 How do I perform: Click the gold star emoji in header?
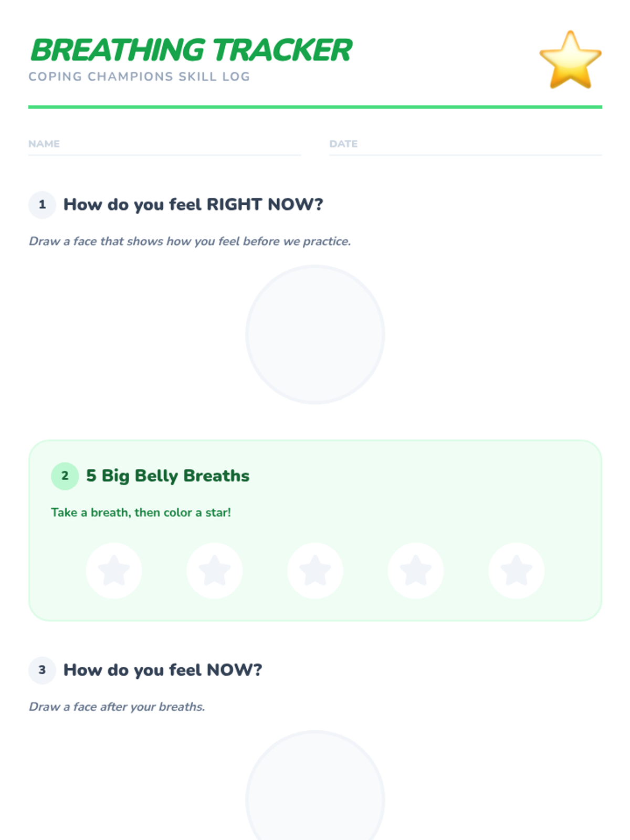570,60
